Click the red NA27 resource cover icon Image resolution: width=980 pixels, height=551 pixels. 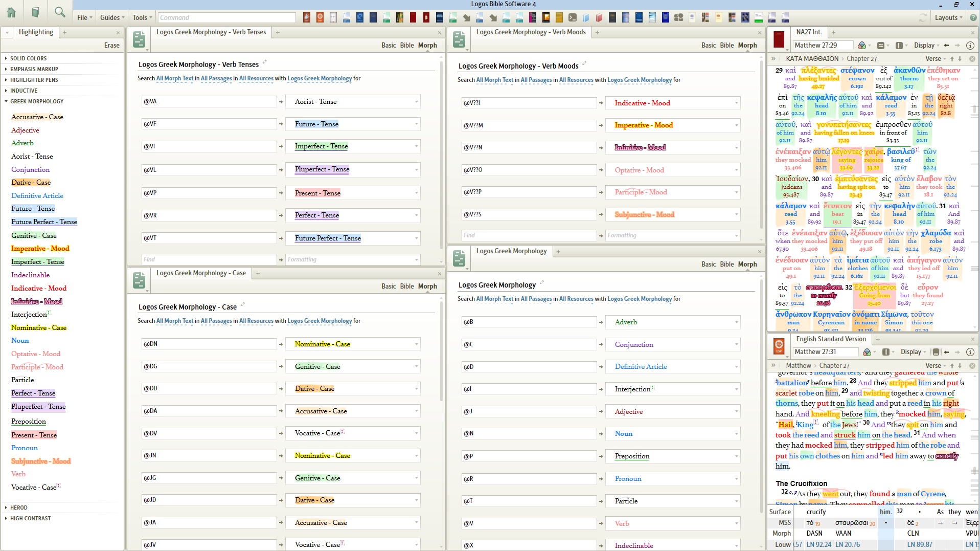(779, 39)
